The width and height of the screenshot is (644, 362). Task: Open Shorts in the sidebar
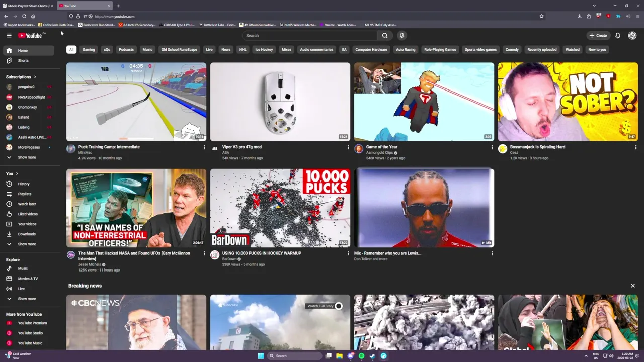pyautogui.click(x=28, y=60)
